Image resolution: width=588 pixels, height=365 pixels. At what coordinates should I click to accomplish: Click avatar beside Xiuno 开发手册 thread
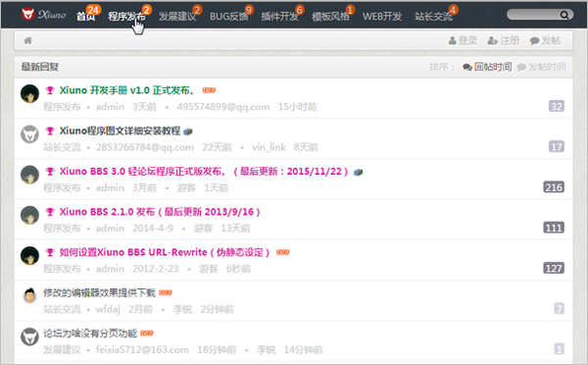29,93
